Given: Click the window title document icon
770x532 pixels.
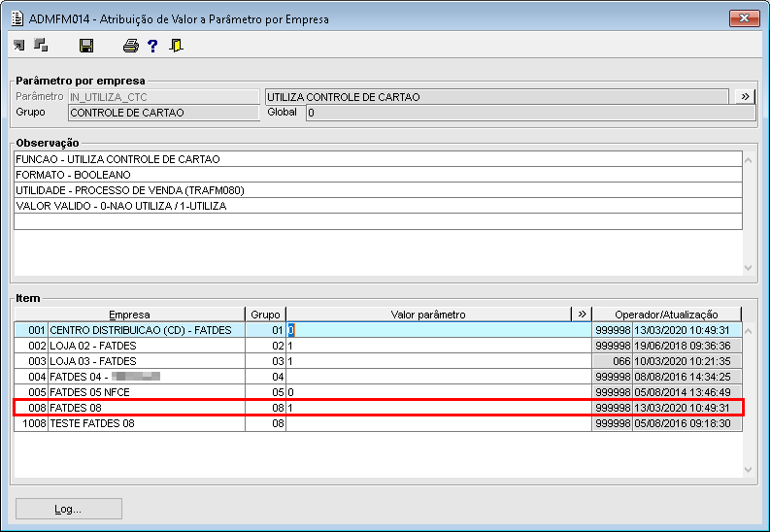Looking at the screenshot, I should (17, 18).
